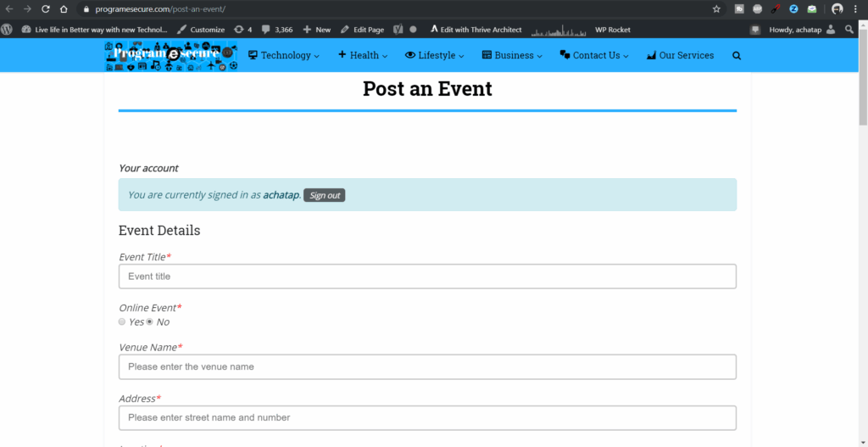Screen dimensions: 868x447
Task: Click the 'Post an Event' heading
Action: point(427,88)
